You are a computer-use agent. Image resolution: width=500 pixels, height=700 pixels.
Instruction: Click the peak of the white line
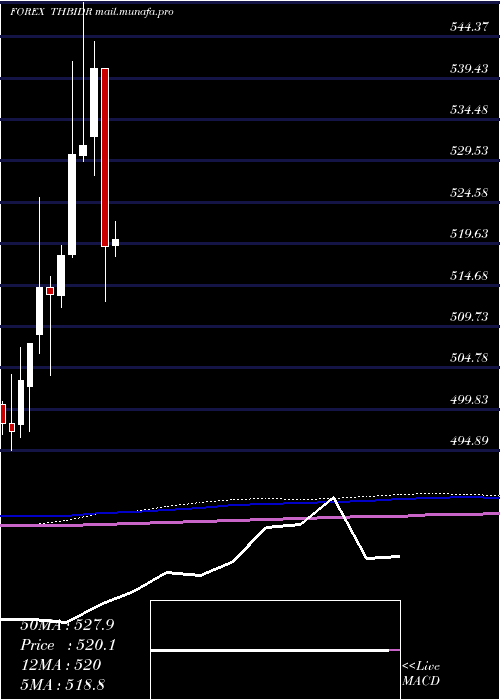pos(333,497)
